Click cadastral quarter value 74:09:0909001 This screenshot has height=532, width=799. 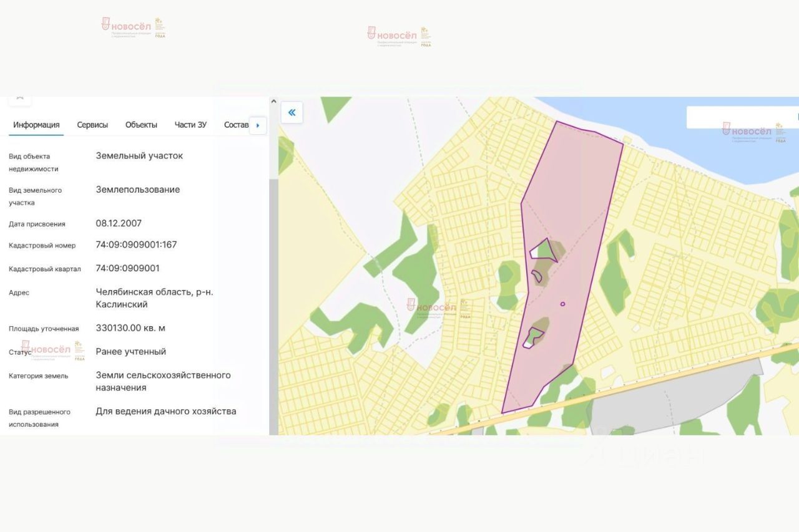128,268
